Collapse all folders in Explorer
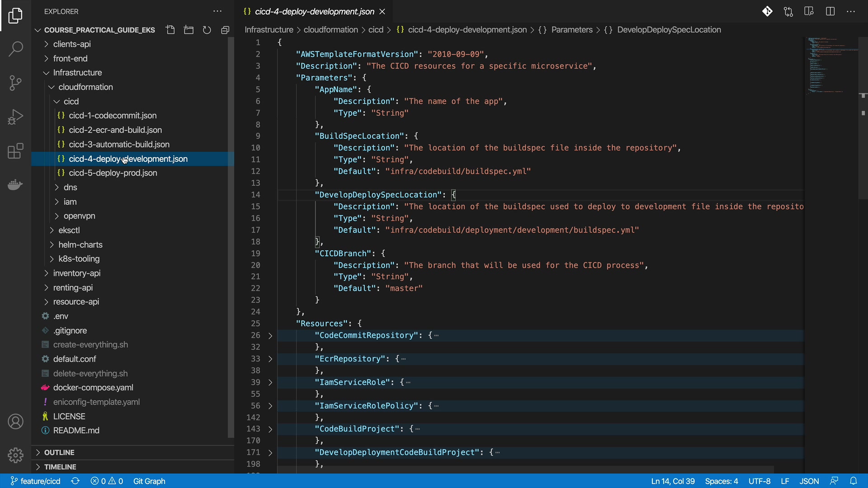This screenshot has width=868, height=488. point(225,30)
